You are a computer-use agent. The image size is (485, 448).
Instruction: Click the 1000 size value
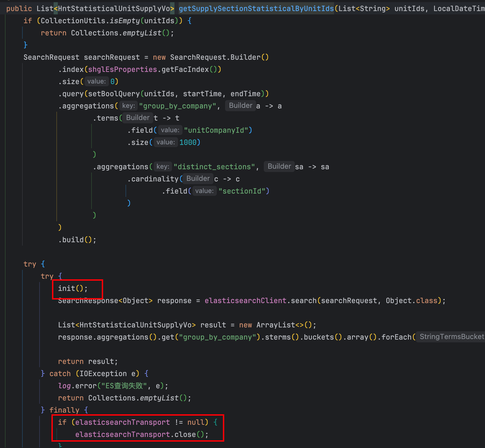click(188, 142)
